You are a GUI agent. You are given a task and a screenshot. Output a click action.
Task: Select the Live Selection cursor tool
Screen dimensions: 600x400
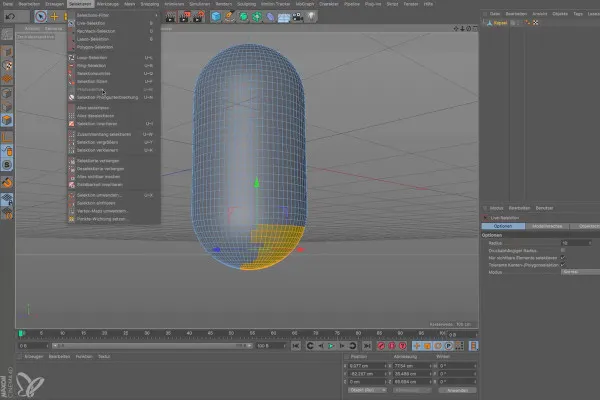click(x=40, y=16)
